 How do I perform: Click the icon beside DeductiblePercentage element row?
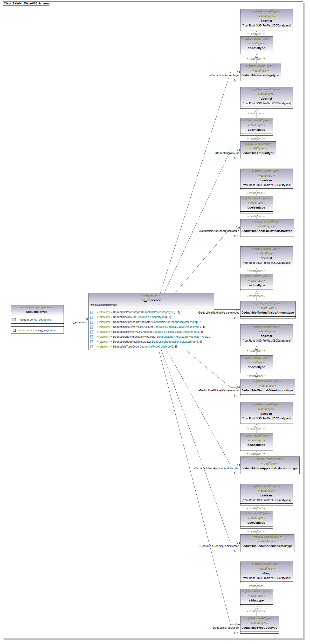tap(92, 312)
